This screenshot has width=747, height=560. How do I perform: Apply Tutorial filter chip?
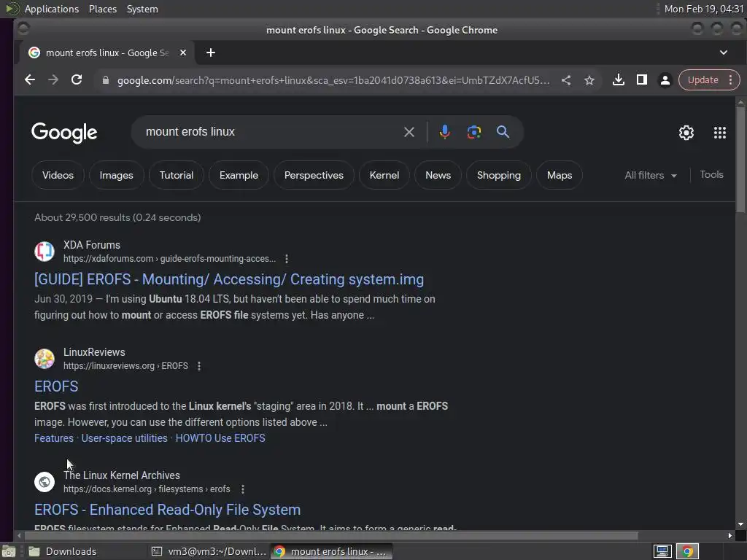point(177,175)
